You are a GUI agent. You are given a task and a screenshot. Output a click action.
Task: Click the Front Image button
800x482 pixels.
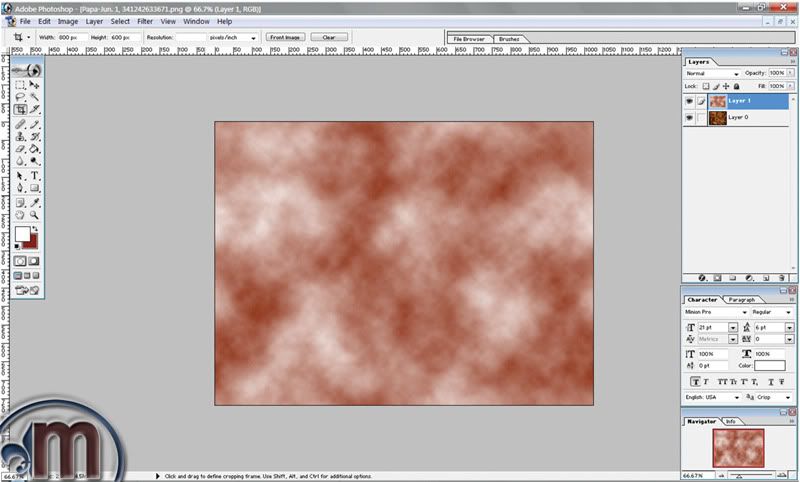coord(285,37)
